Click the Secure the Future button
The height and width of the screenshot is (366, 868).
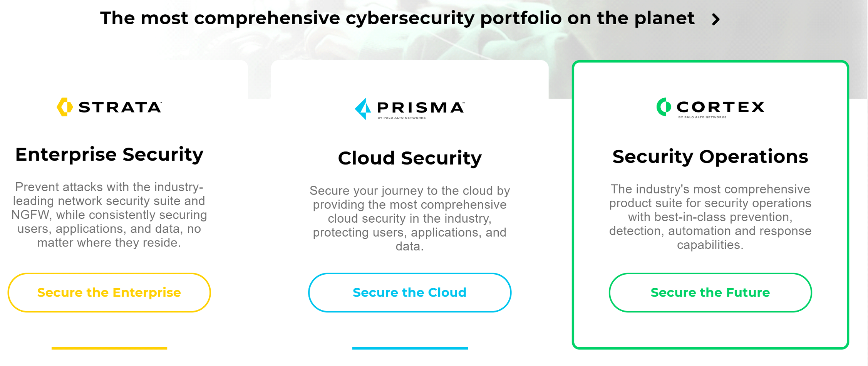point(710,292)
